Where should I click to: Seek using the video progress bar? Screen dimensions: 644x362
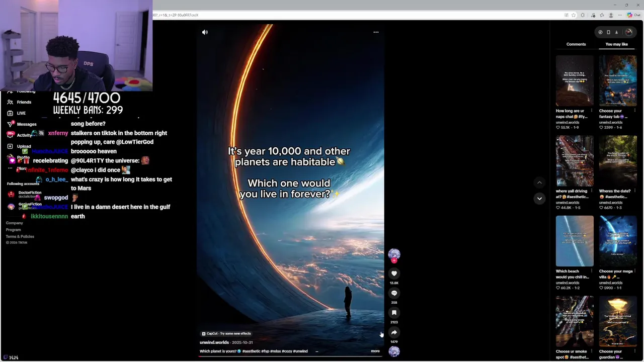[291, 356]
